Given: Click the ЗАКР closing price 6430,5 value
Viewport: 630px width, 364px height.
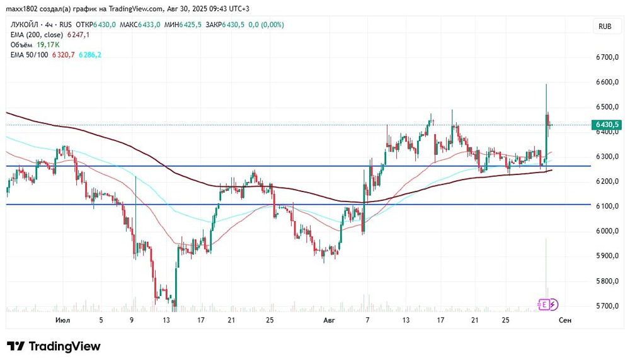Looking at the screenshot, I should (233, 25).
